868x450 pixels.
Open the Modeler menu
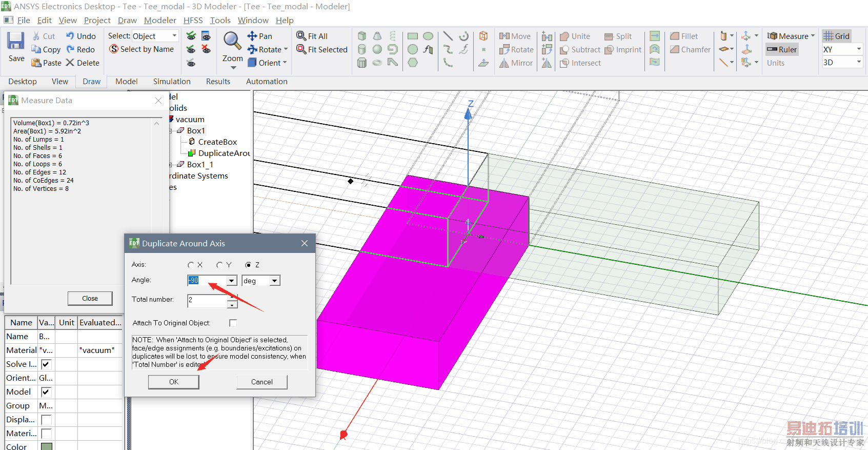click(160, 21)
